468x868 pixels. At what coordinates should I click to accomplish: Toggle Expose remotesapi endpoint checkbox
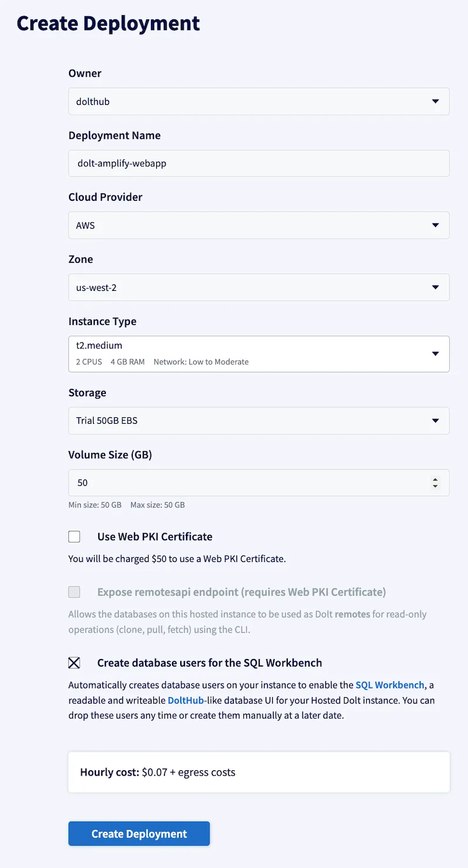74,592
